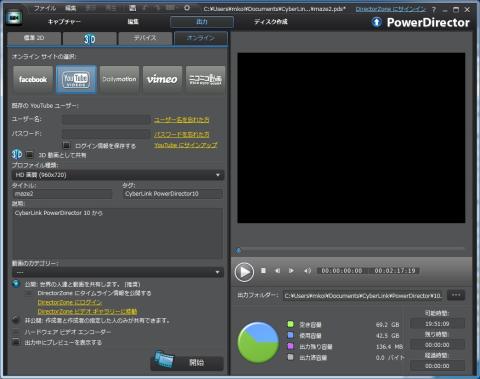Select the private sharing radio option
This screenshot has height=379, width=480.
(x=16, y=320)
